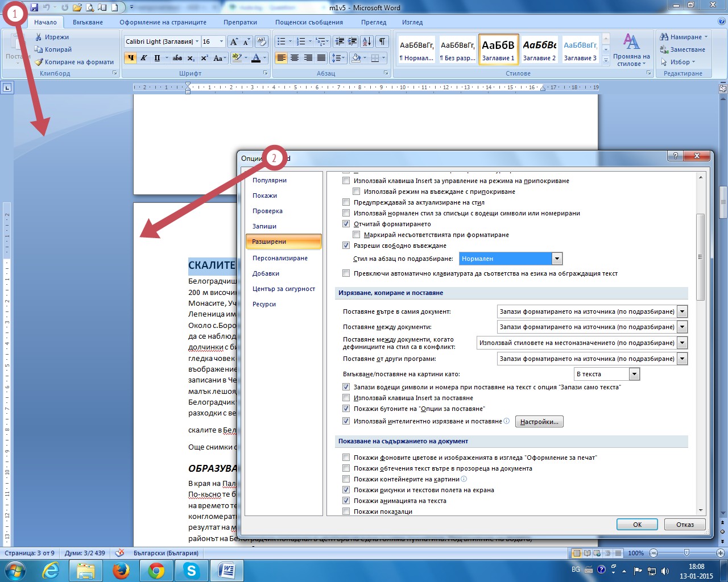Screen dimensions: 728x582
Task: Uncheck 'Отчитай форматирането' checkbox
Action: point(346,224)
